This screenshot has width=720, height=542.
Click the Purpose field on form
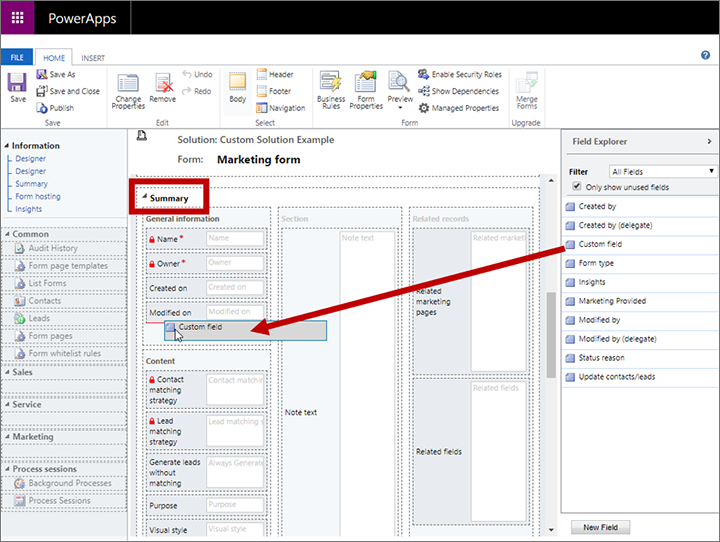point(235,505)
